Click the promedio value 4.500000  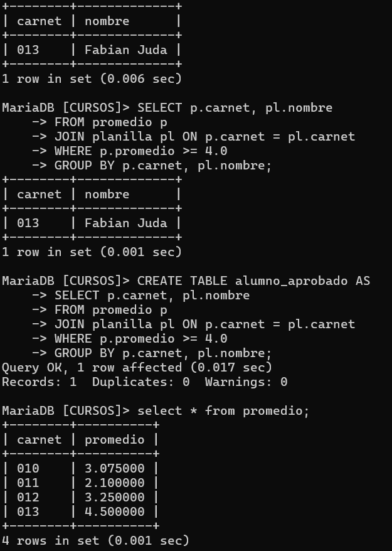115,511
